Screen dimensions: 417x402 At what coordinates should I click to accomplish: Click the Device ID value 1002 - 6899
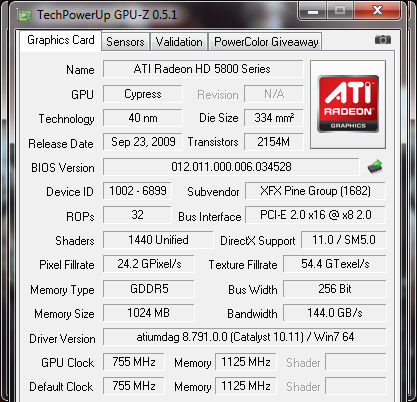(137, 191)
